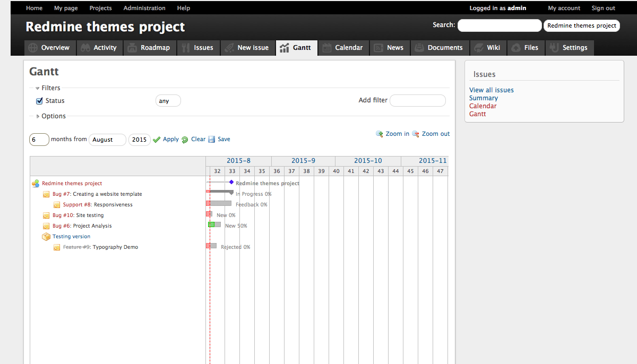The height and width of the screenshot is (364, 637).
Task: Open the Add filter dropdown
Action: 418,100
